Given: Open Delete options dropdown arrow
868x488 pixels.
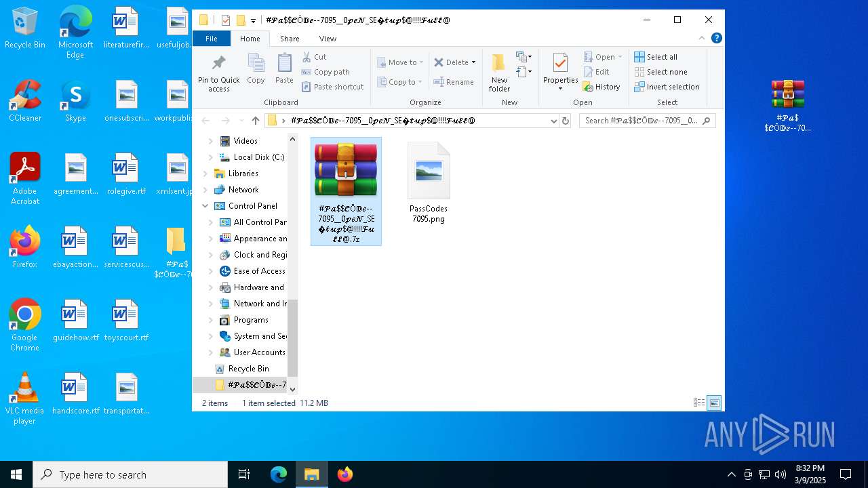Looking at the screenshot, I should [x=473, y=62].
